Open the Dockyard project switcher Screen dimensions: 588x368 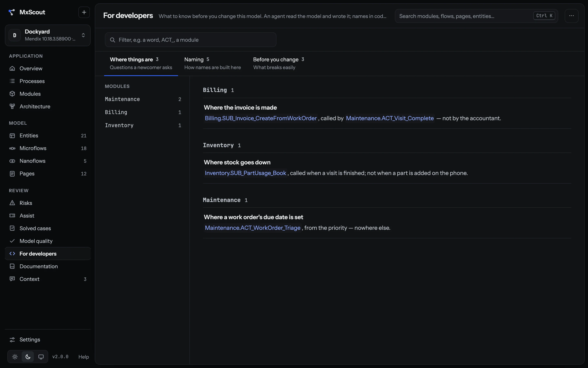(48, 35)
